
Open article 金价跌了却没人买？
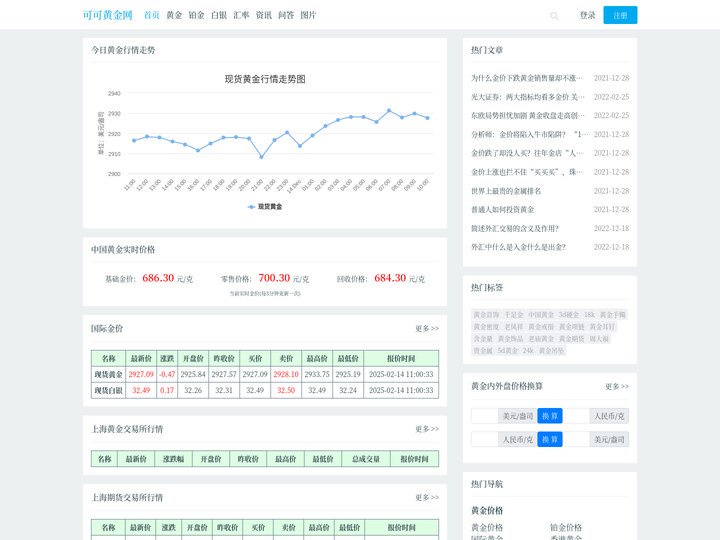(527, 153)
